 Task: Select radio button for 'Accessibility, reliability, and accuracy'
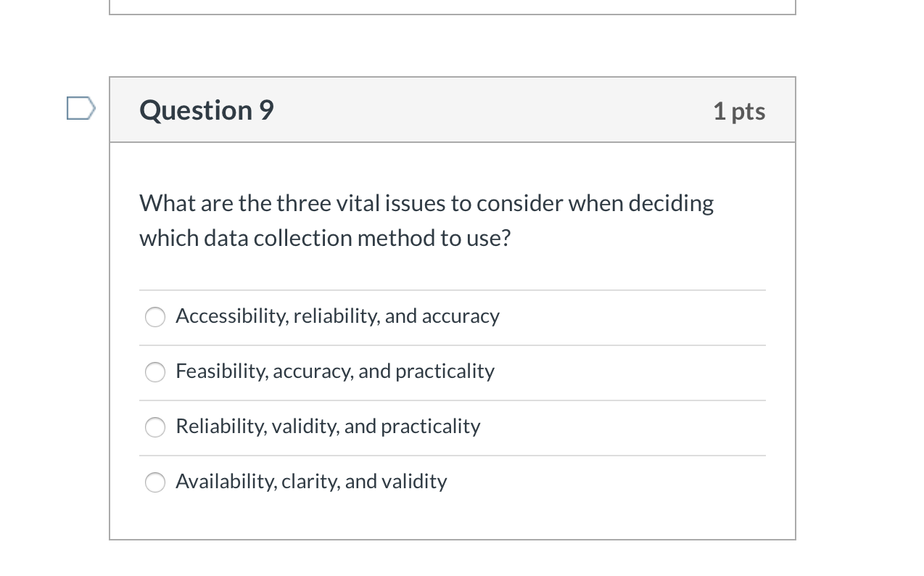click(x=154, y=317)
